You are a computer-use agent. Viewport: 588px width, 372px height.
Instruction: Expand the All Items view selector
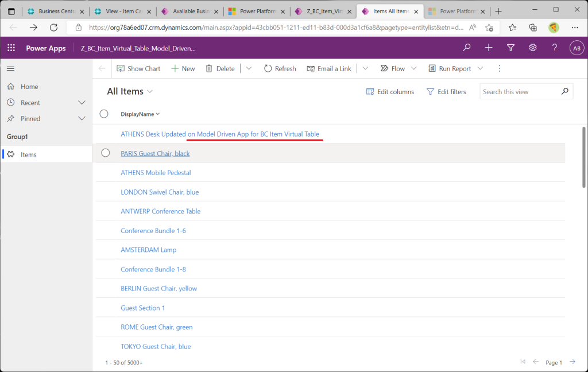(x=150, y=92)
